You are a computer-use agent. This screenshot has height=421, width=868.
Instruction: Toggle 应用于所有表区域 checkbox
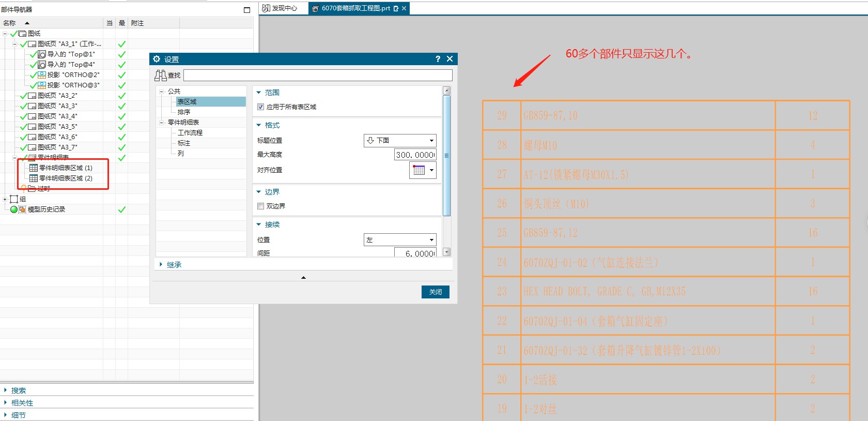[260, 107]
